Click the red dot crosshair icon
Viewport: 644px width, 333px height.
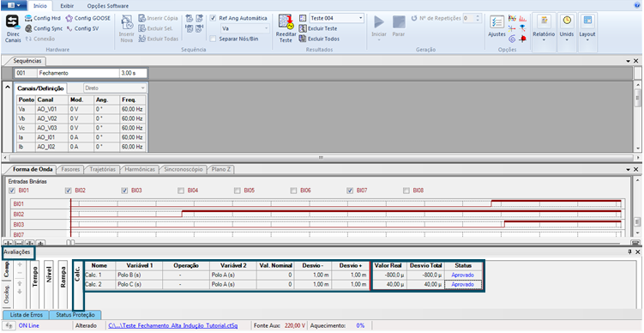[522, 39]
